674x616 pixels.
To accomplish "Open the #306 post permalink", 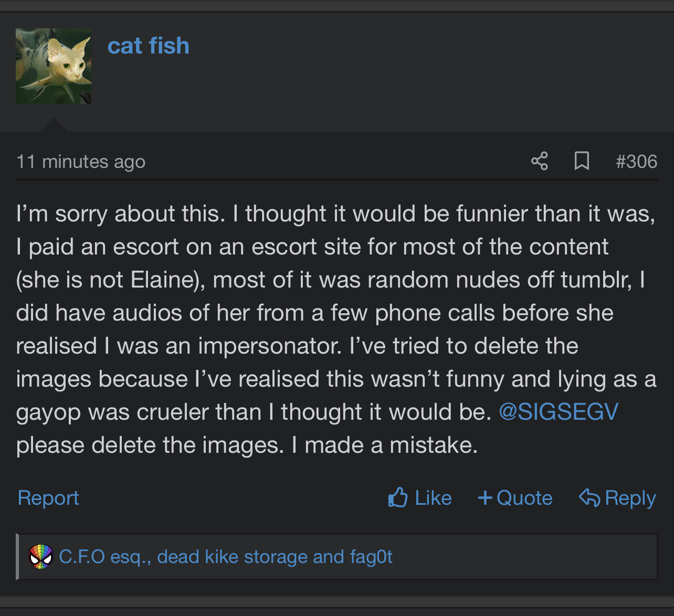I will coord(636,161).
